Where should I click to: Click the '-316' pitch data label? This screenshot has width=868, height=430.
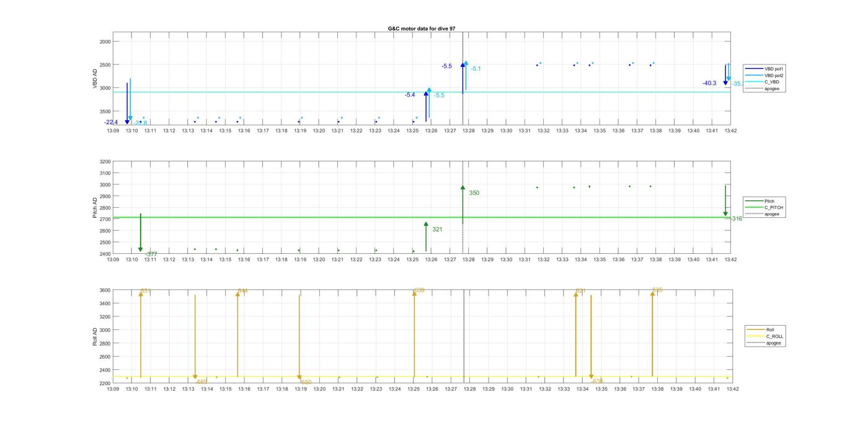coord(736,218)
